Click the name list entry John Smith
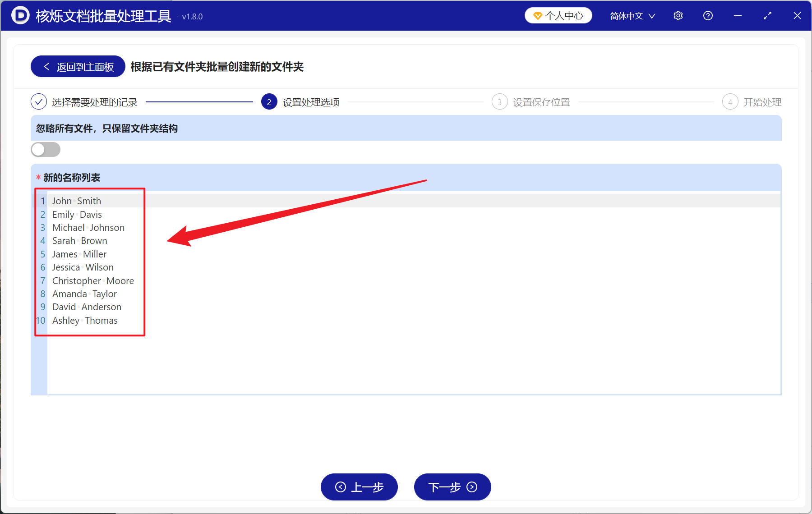This screenshot has width=812, height=514. point(76,201)
